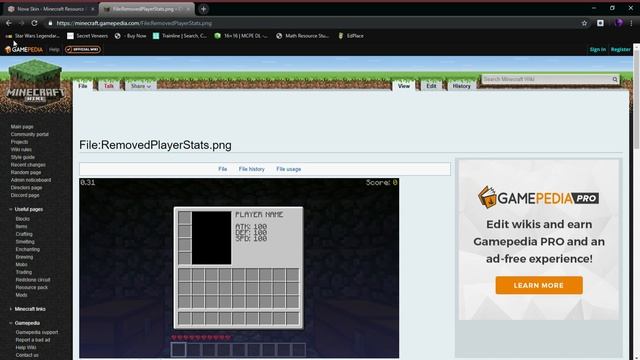The image size is (640, 360).
Task: Bookmark this page with the star icon
Action: pos(584,23)
